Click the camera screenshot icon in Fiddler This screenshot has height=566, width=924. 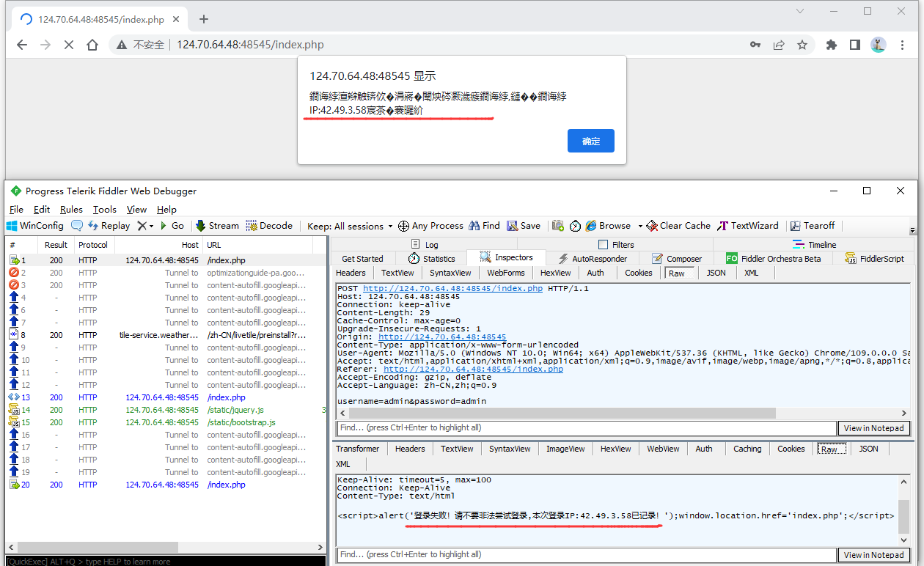tap(558, 226)
